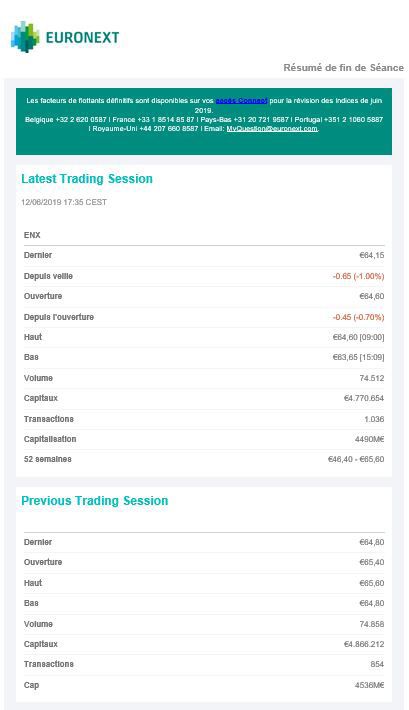
Task: Click the Euronext logo icon
Action: [25, 37]
